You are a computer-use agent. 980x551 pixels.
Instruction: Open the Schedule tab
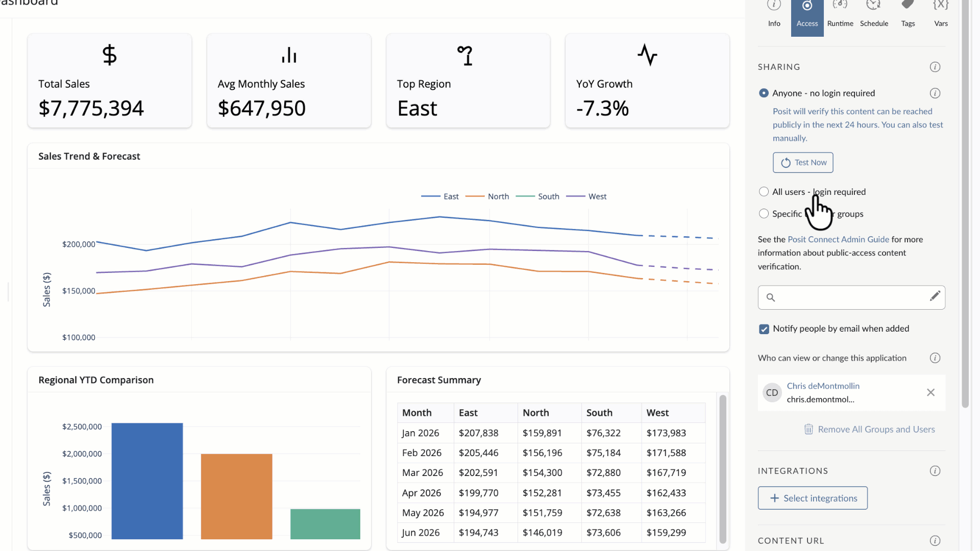click(x=874, y=13)
